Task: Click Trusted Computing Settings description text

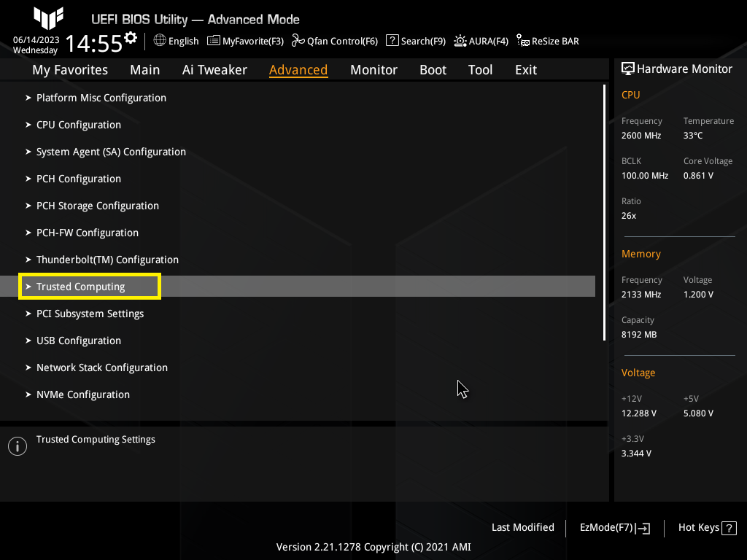Action: tap(96, 440)
